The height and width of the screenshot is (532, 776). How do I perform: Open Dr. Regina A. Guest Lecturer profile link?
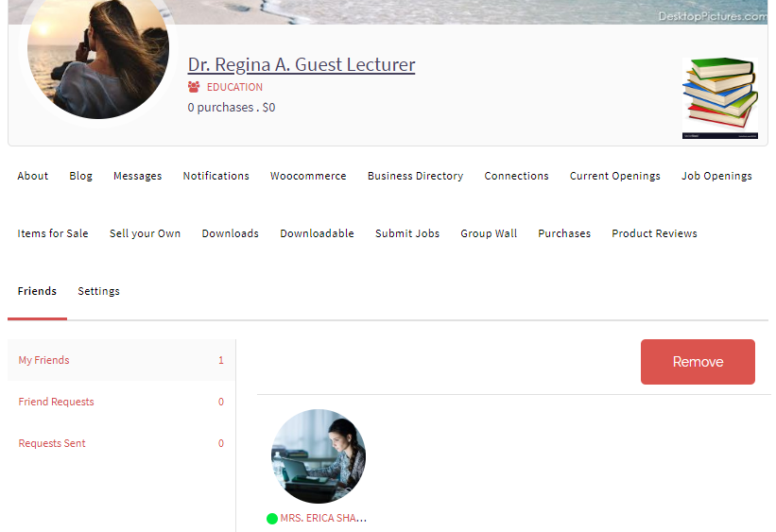302,65
